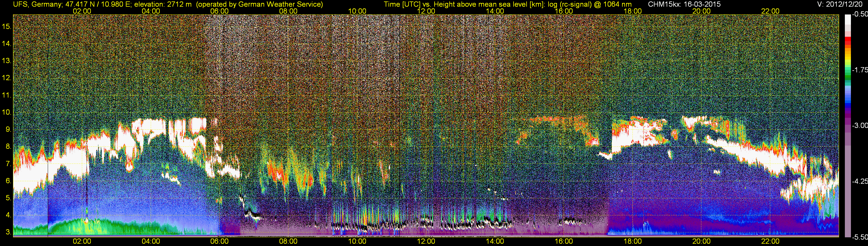Image resolution: width=868 pixels, height=246 pixels.
Task: Click the height axis label '12.'
Action: [x=7, y=78]
